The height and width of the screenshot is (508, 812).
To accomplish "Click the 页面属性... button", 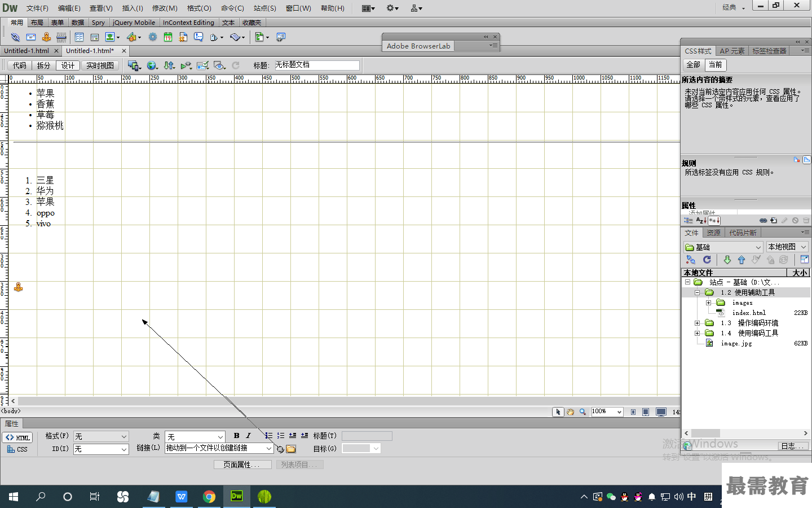I will point(242,465).
